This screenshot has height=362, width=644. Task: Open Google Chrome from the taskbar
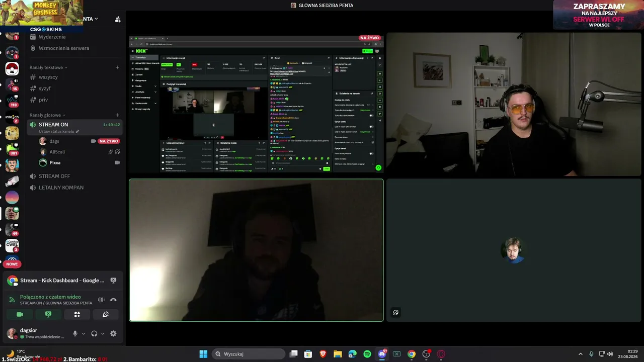pyautogui.click(x=412, y=354)
